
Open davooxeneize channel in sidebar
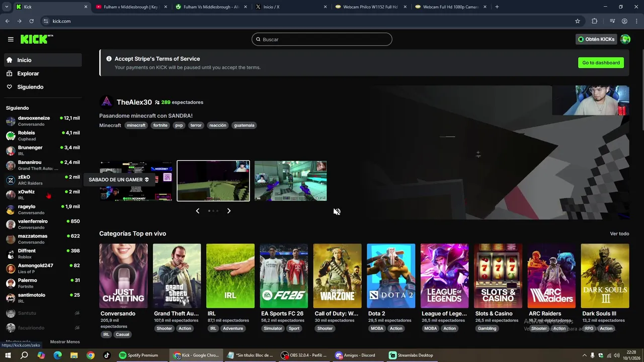[43, 121]
